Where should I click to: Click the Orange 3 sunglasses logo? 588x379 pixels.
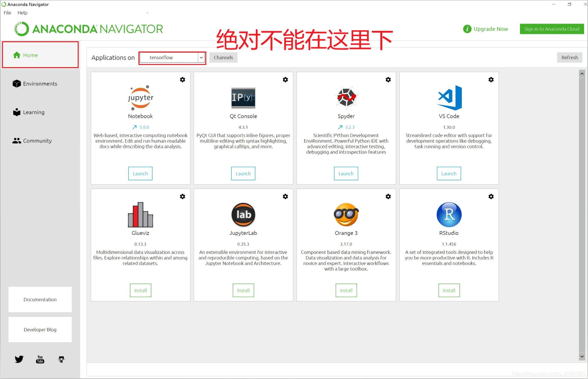[x=346, y=215]
